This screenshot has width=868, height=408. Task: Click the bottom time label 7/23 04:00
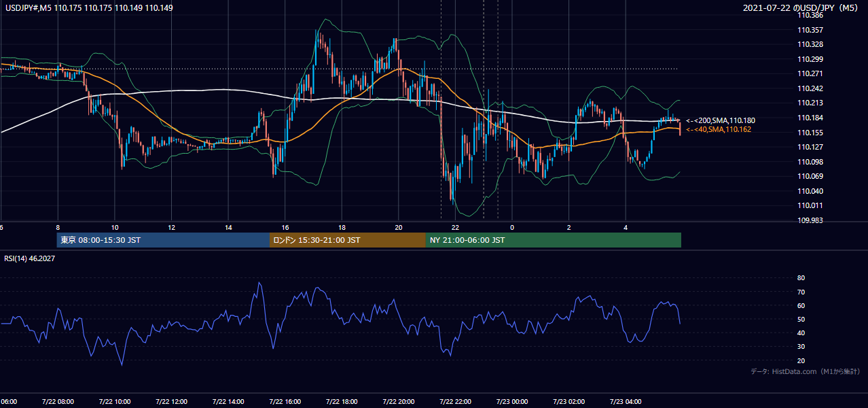pyautogui.click(x=626, y=401)
